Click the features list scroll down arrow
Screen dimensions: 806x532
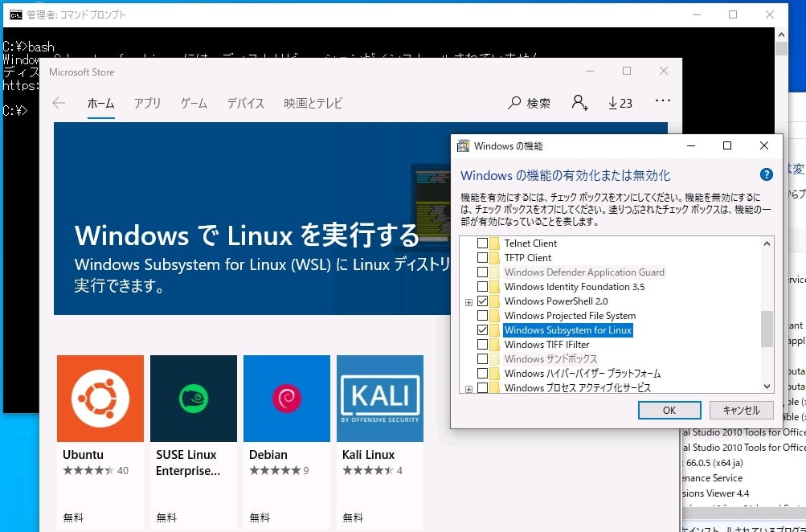[767, 387]
